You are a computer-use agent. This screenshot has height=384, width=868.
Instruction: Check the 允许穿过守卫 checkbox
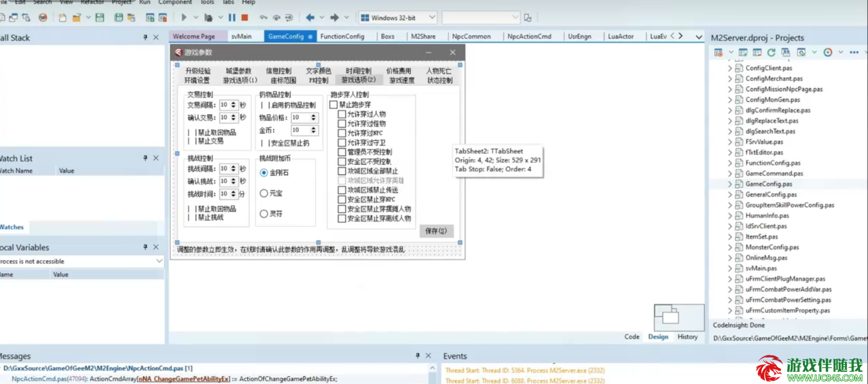click(342, 143)
